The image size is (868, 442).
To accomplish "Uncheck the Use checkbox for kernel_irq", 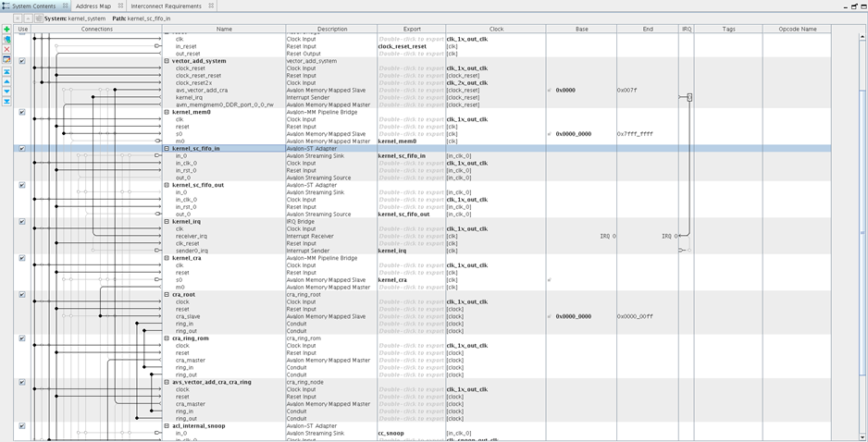I will point(22,222).
